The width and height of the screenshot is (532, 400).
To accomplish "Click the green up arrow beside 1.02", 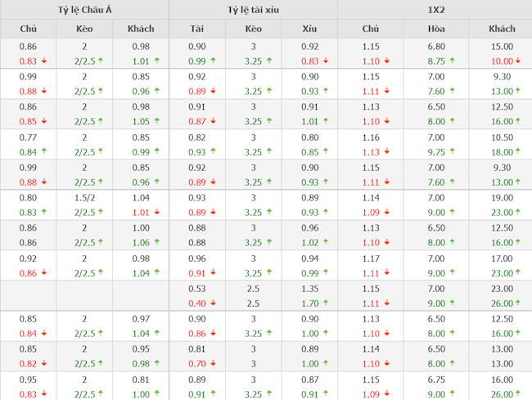I will tap(325, 242).
